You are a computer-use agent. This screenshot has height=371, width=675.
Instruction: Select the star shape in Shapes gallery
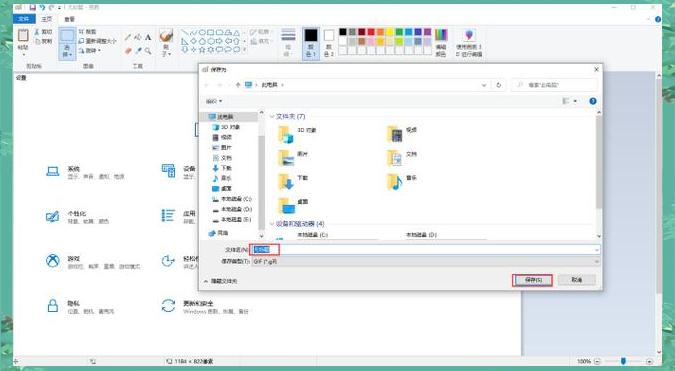[201, 50]
